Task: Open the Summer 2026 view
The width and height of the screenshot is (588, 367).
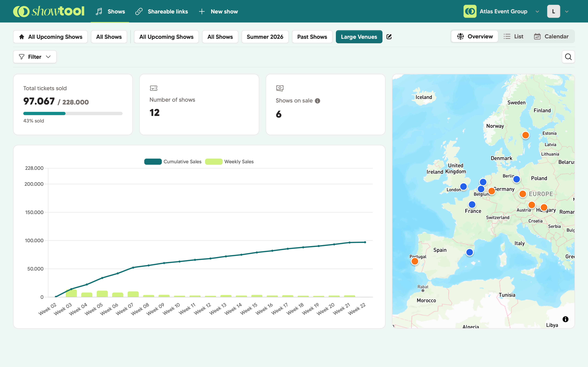Action: (x=265, y=37)
